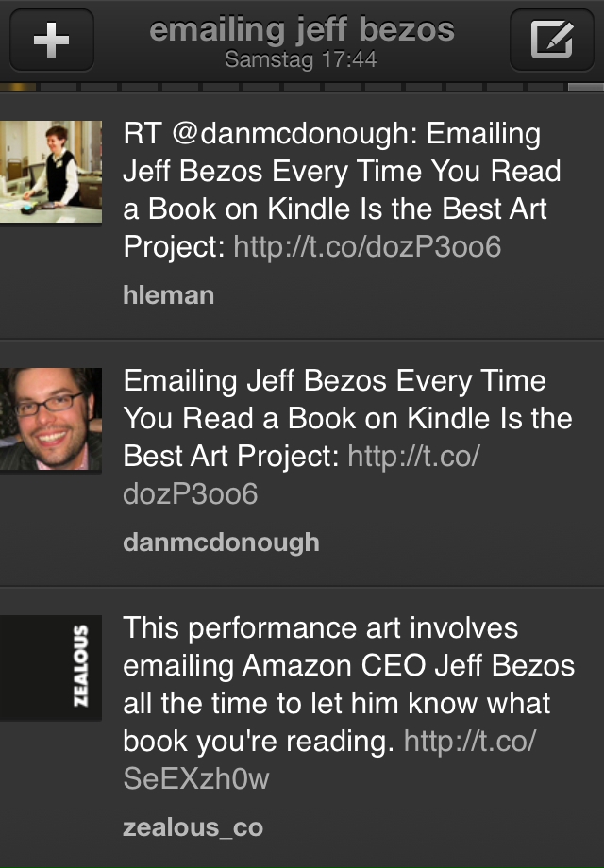Tap the Zealous logo avatar
The height and width of the screenshot is (868, 604).
(51, 667)
